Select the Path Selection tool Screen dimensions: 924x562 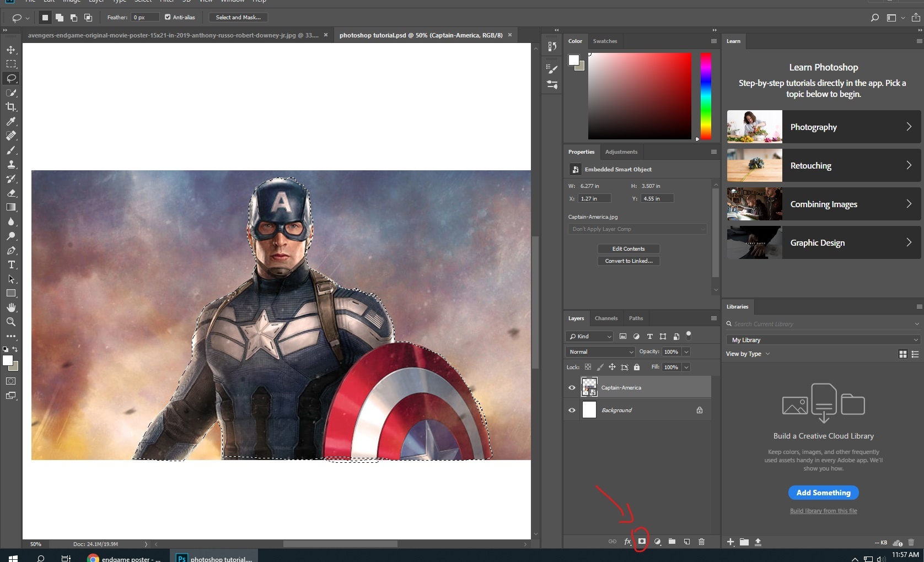pos(11,279)
